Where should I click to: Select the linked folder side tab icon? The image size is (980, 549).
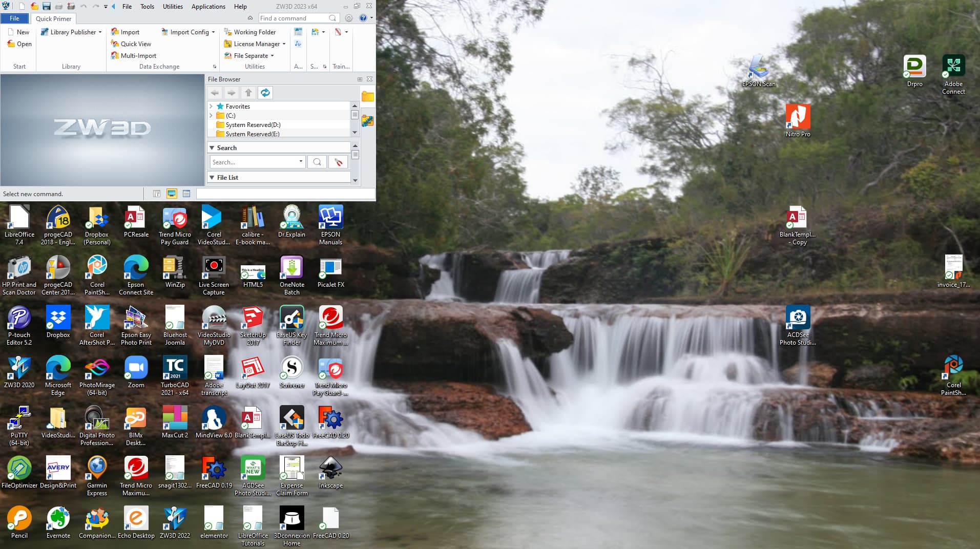[x=368, y=121]
